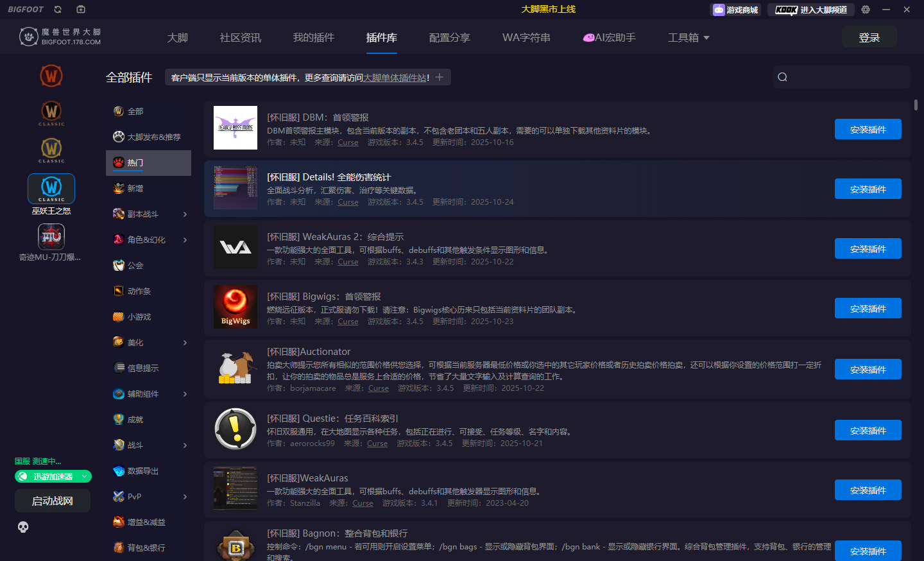Click the BigWigs plugin thumbnail
This screenshot has height=561, width=924.
point(235,307)
